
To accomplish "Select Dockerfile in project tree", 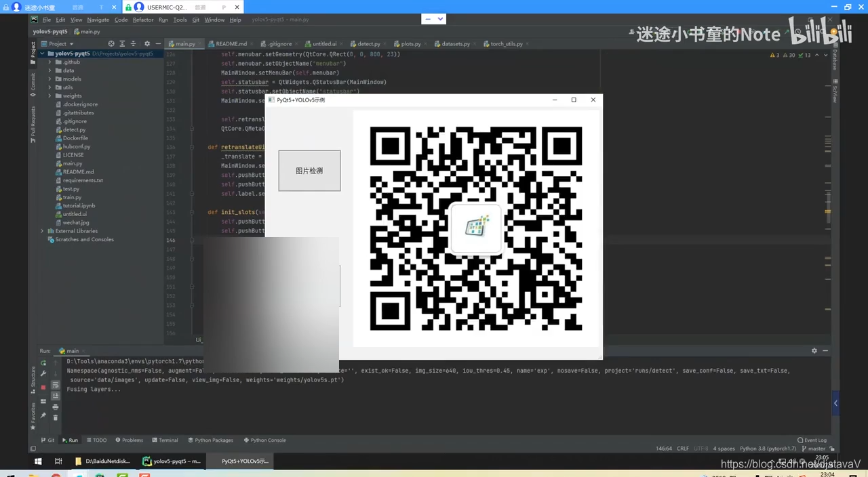I will (75, 138).
